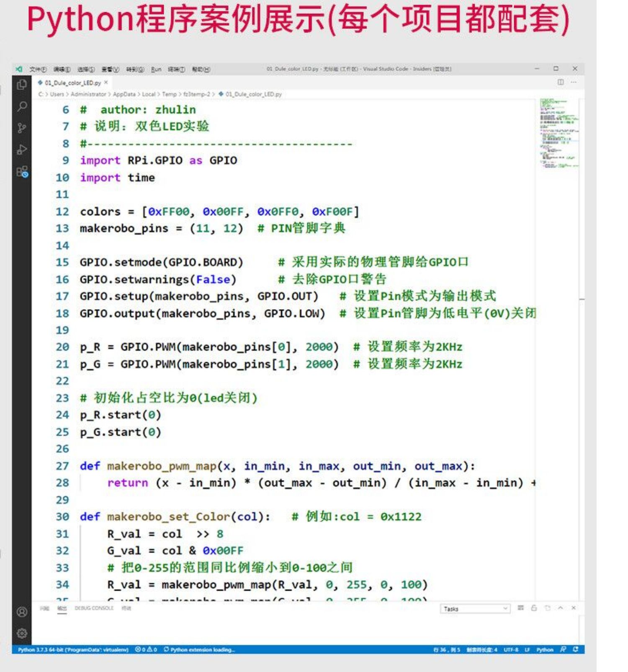Open the Run and Debug view
Viewport: 628px width, 672px height.
click(22, 150)
